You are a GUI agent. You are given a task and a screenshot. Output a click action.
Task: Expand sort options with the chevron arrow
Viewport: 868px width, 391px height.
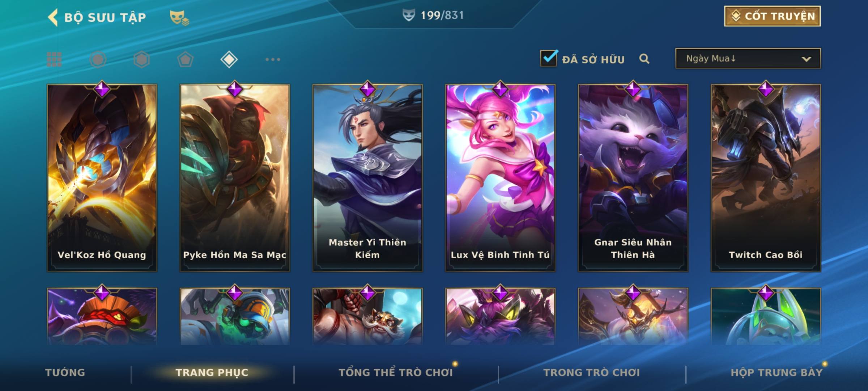(806, 59)
